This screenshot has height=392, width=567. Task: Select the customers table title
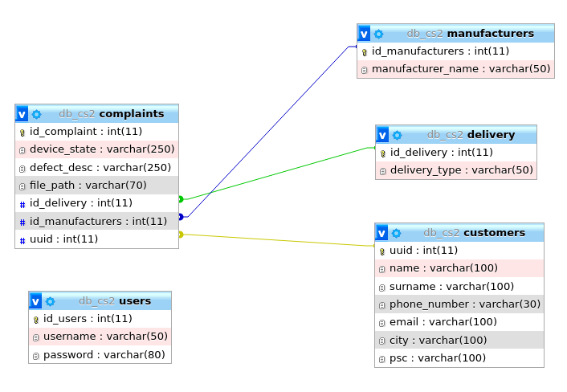click(494, 233)
